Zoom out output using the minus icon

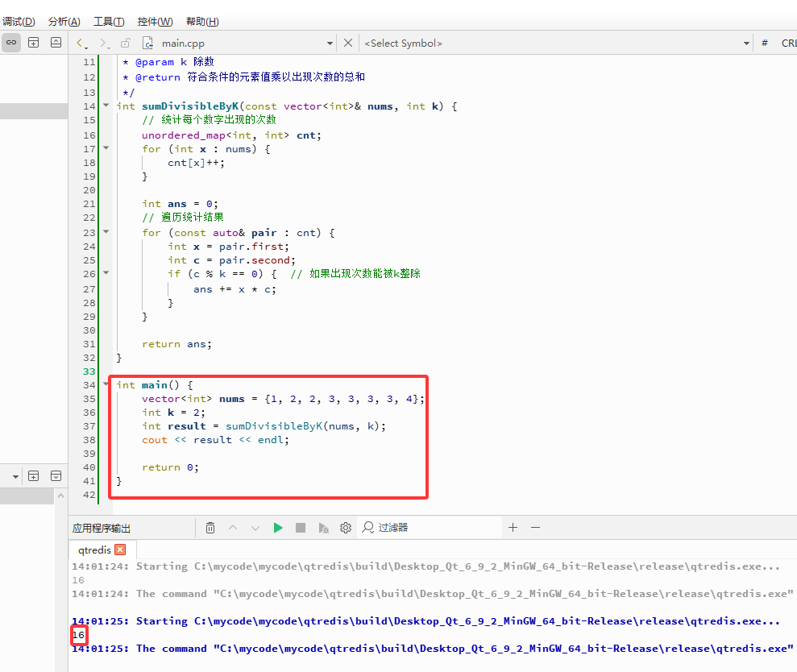coord(535,528)
